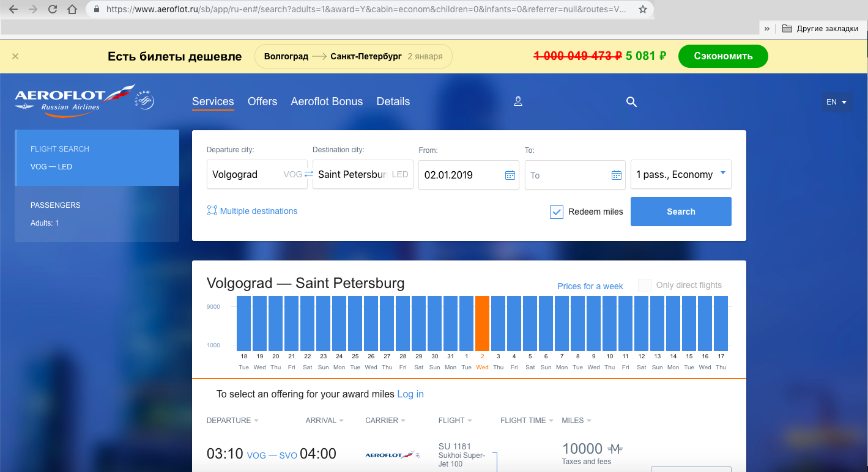Viewport: 868px width, 472px height.
Task: Click the swap cities arrows icon
Action: 309,174
